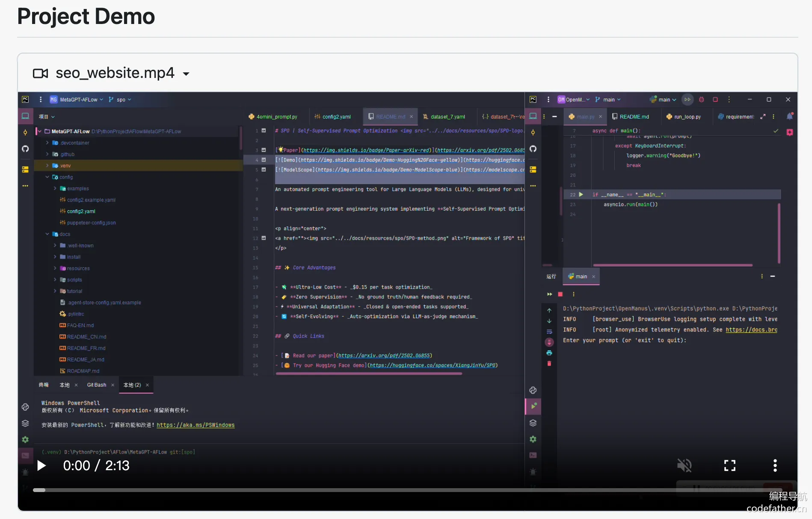
Task: Toggle the fold marker on README line 3
Action: point(264,150)
